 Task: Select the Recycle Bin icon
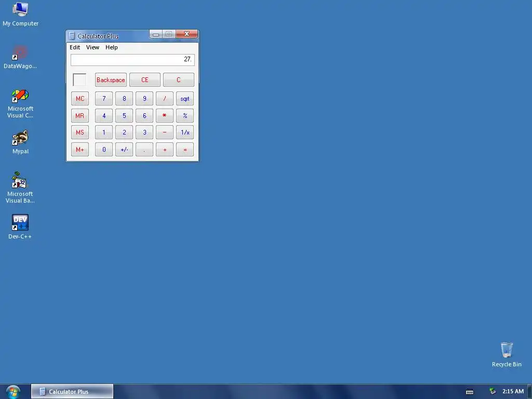pyautogui.click(x=507, y=354)
